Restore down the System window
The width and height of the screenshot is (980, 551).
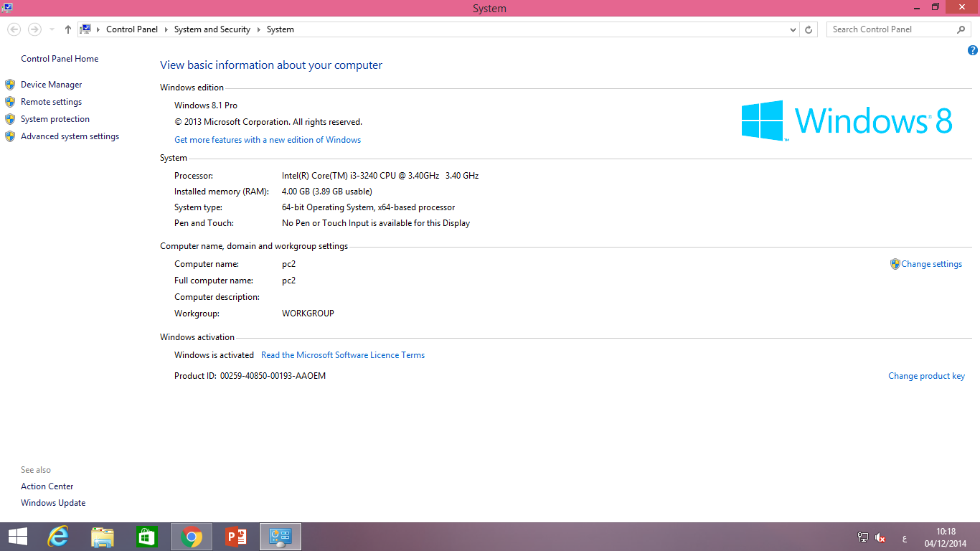click(936, 7)
